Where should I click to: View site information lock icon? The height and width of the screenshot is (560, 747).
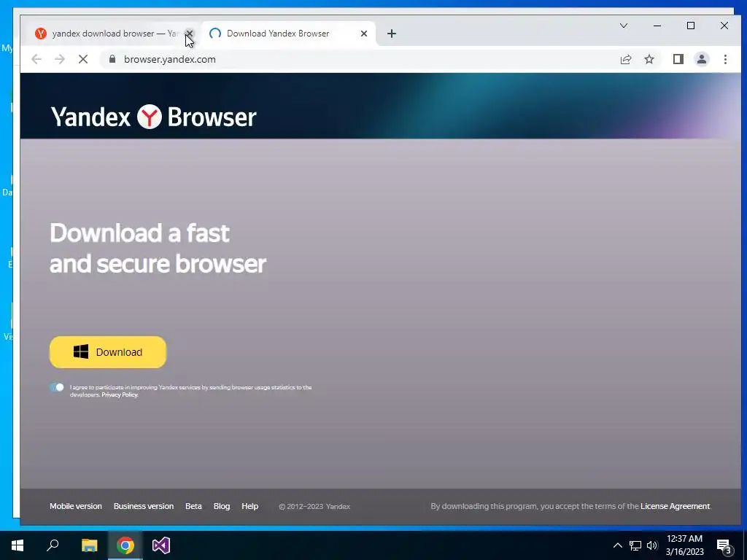pyautogui.click(x=112, y=59)
